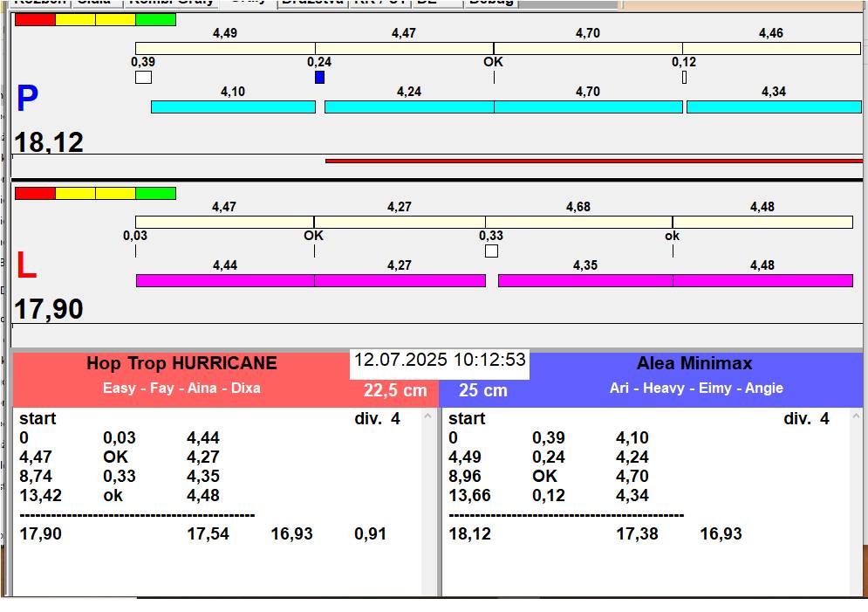This screenshot has height=612, width=868.
Task: Click the uppercase OK marker in lane P graph
Action: 493,61
